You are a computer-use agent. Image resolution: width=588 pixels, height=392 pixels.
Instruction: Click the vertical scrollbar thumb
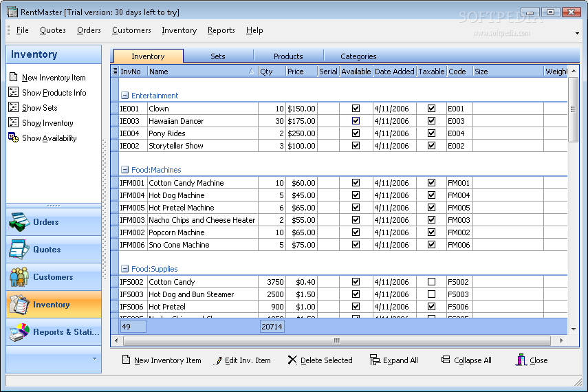(x=573, y=109)
